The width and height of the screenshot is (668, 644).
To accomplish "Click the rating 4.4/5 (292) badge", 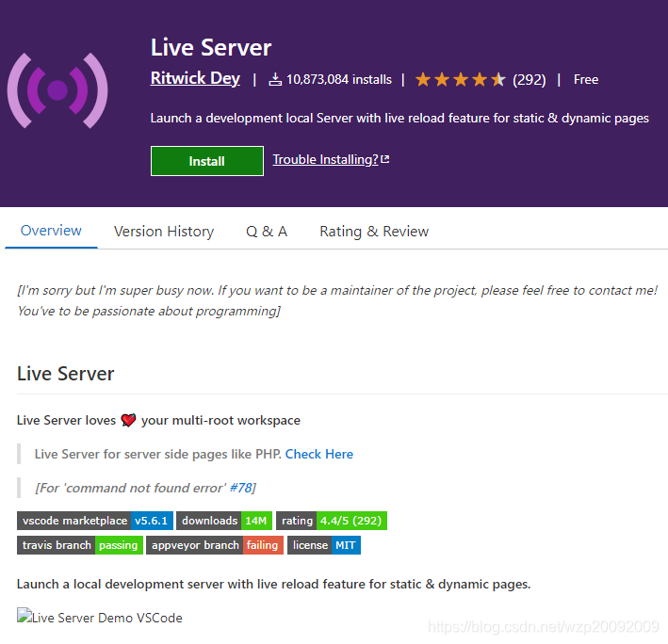I will (332, 521).
